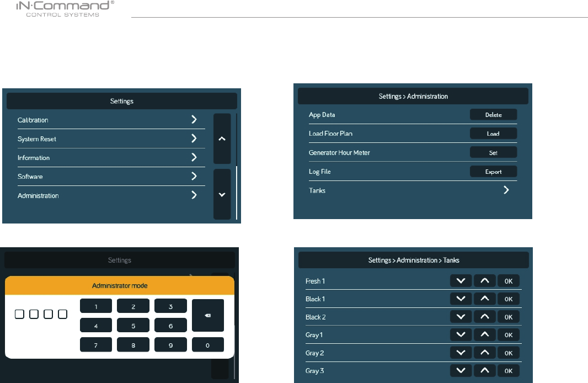Export the Log File
The height and width of the screenshot is (383, 588).
(x=494, y=172)
